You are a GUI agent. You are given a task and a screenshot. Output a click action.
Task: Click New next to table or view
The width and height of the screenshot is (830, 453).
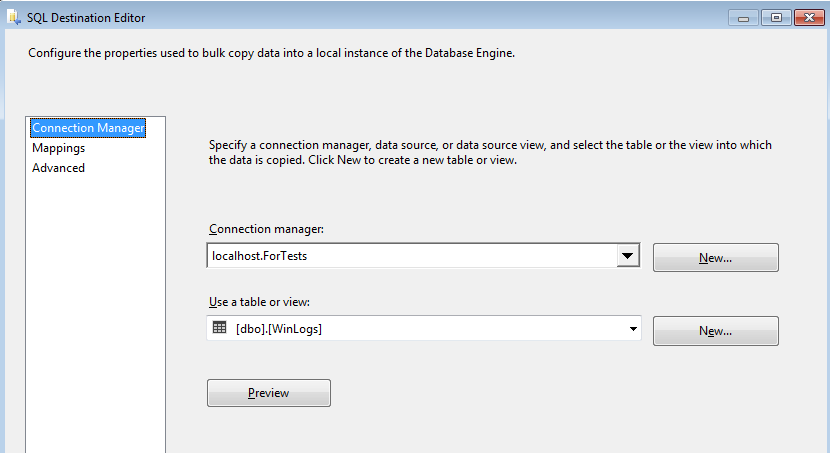click(x=715, y=331)
